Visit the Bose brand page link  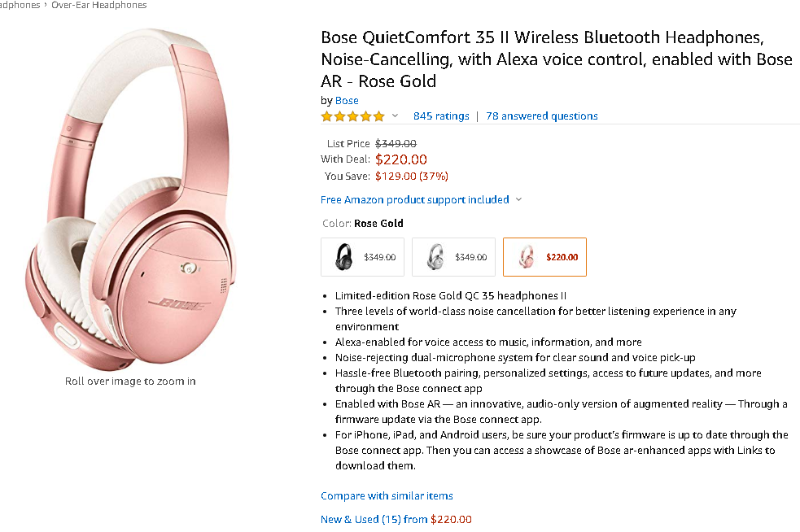click(x=347, y=101)
